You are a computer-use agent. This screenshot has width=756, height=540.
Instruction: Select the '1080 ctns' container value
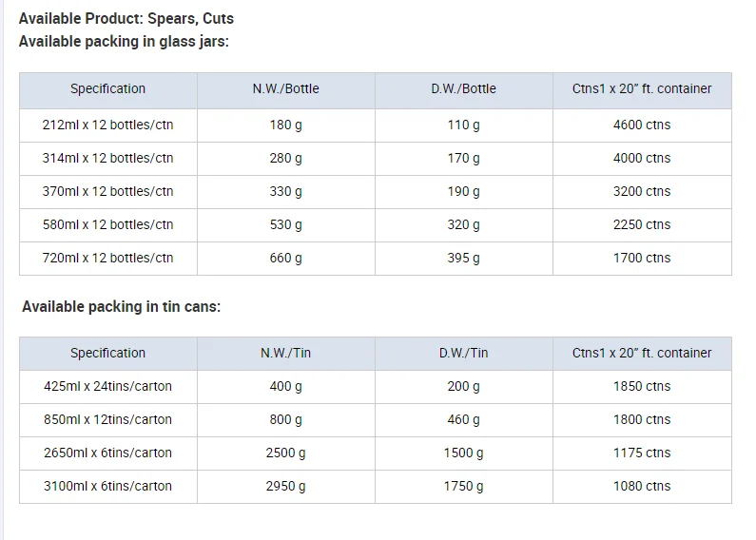pos(642,487)
